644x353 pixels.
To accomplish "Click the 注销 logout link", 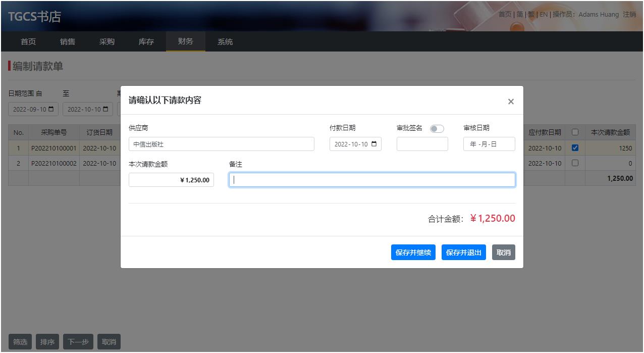I will [x=629, y=15].
